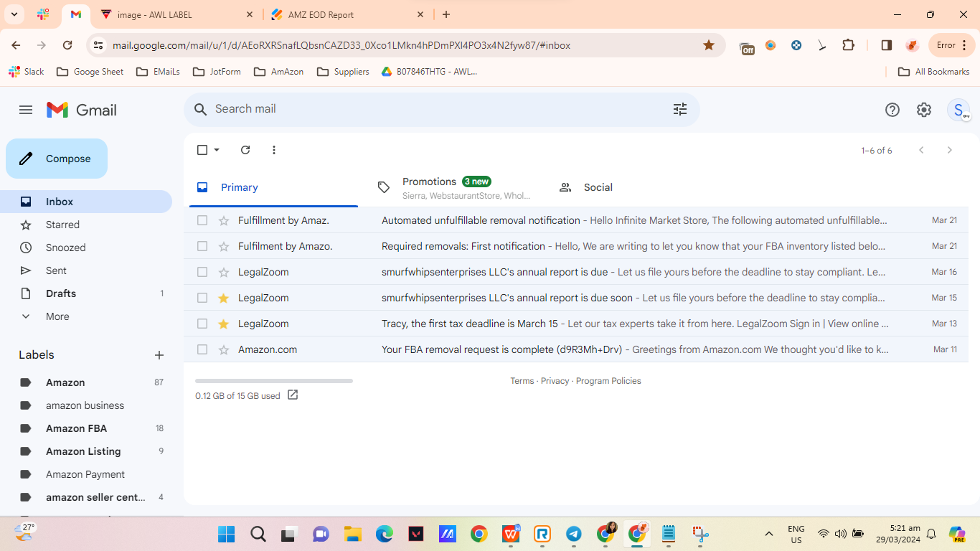Unstar the LegalZoom tax deadline email
The image size is (980, 551).
224,324
